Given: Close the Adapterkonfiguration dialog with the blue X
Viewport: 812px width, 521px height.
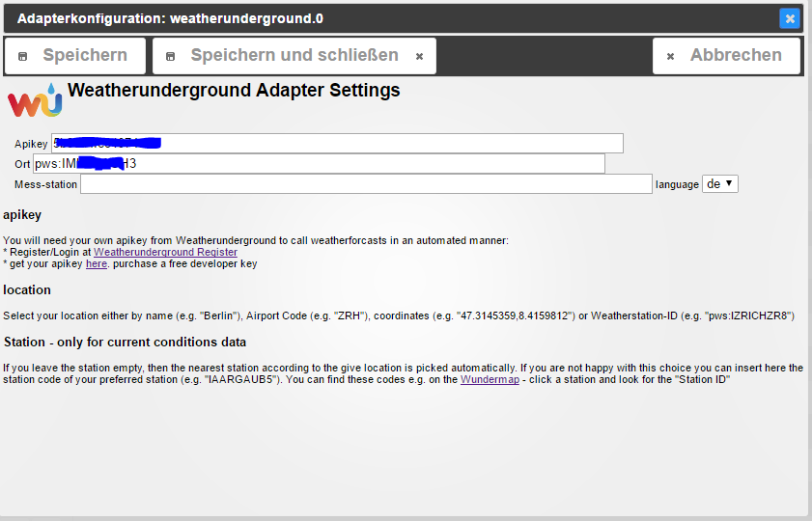Looking at the screenshot, I should coord(790,18).
